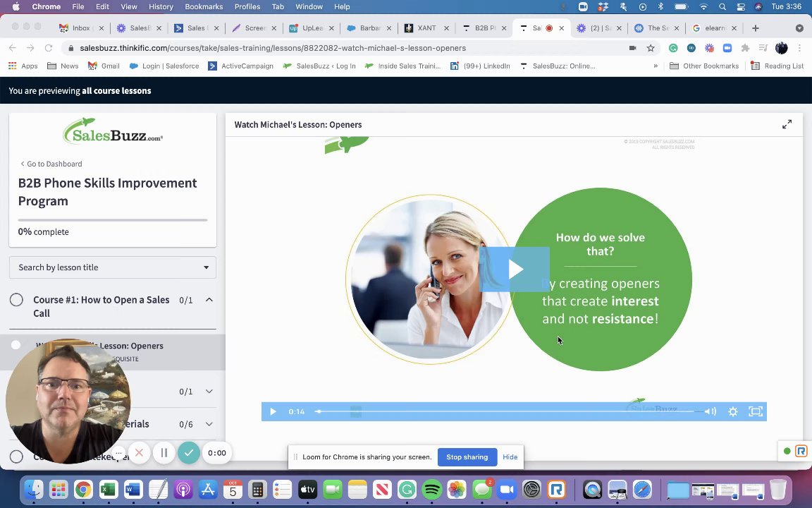The height and width of the screenshot is (508, 812).
Task: Open the ActiveCampaign bookmark
Action: pos(241,66)
